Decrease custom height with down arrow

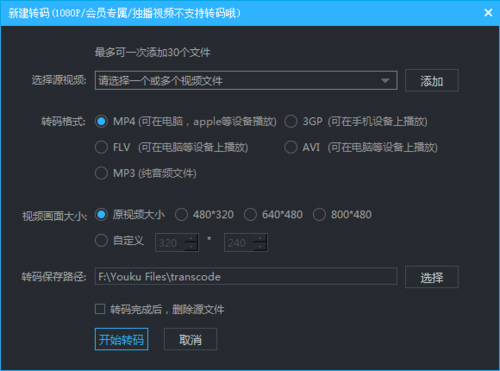pyautogui.click(x=260, y=247)
